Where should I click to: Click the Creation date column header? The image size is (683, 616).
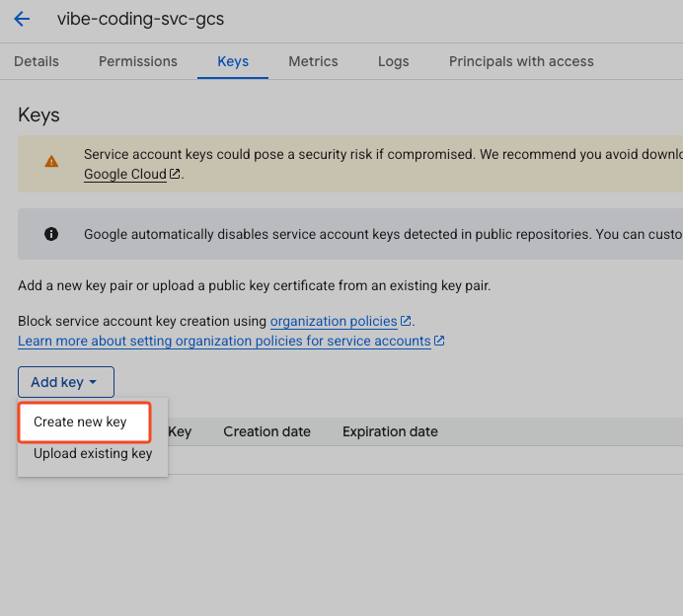[266, 431]
